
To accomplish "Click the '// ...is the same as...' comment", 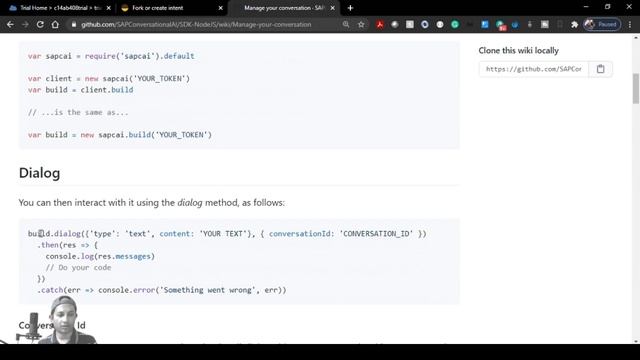I will (x=78, y=112).
